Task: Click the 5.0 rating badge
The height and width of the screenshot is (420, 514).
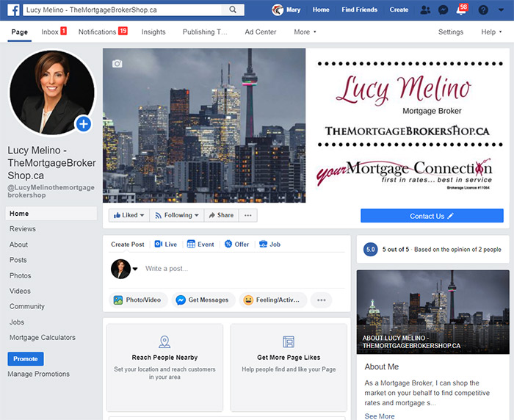Action: tap(370, 250)
